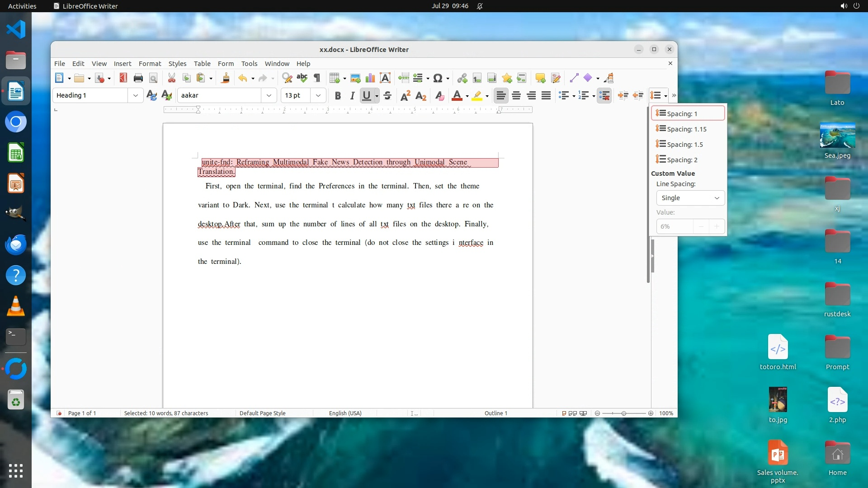The image size is (868, 488).
Task: Toggle Bold formatting
Action: 337,95
